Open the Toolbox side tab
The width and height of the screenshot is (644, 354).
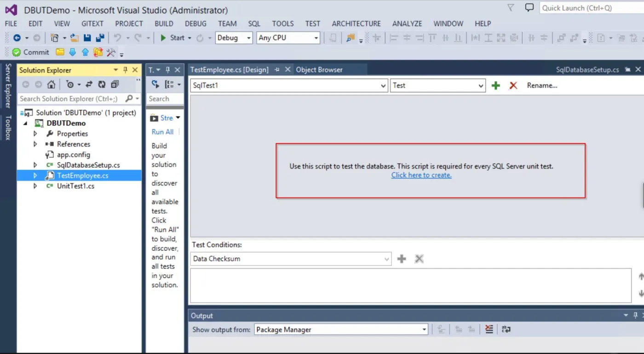click(x=8, y=128)
